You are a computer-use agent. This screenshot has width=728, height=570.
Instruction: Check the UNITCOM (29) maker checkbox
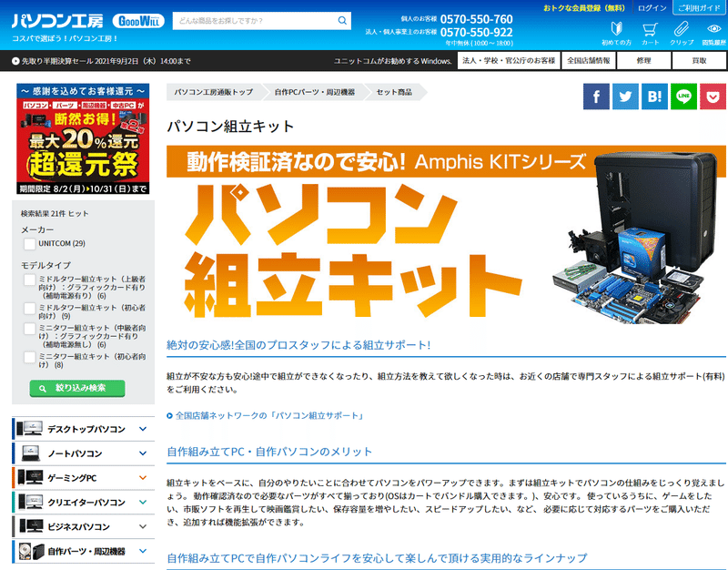tap(30, 244)
